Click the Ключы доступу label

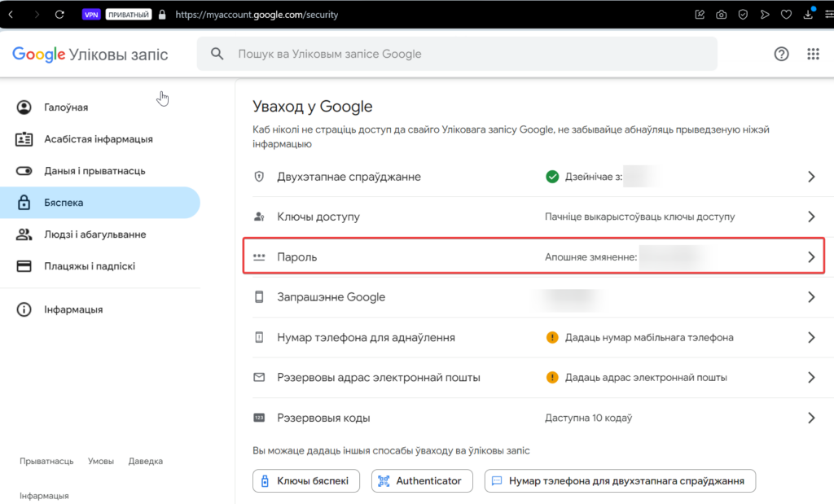[318, 217]
